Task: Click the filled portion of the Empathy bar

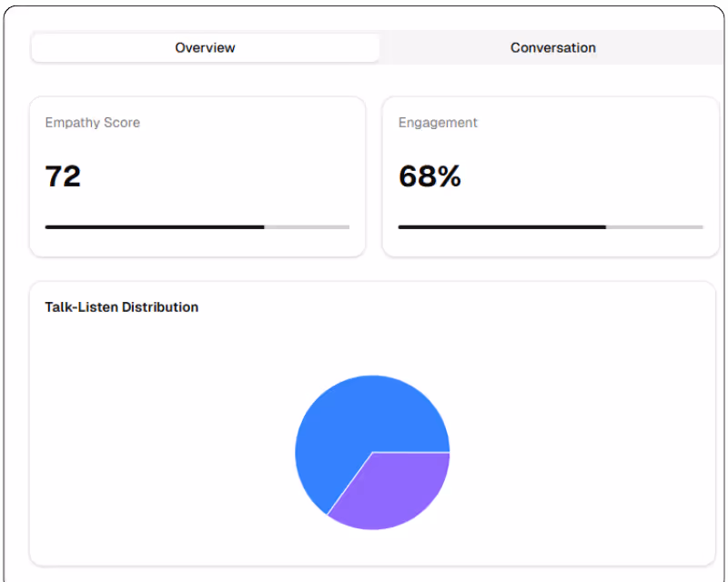Action: 155,226
